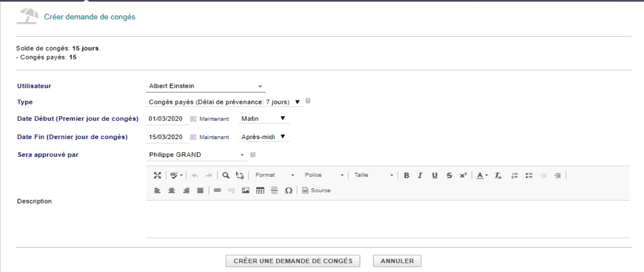Expand the Type dropdown Congés payés
Screen dimensions: 644x272
[x=224, y=102]
